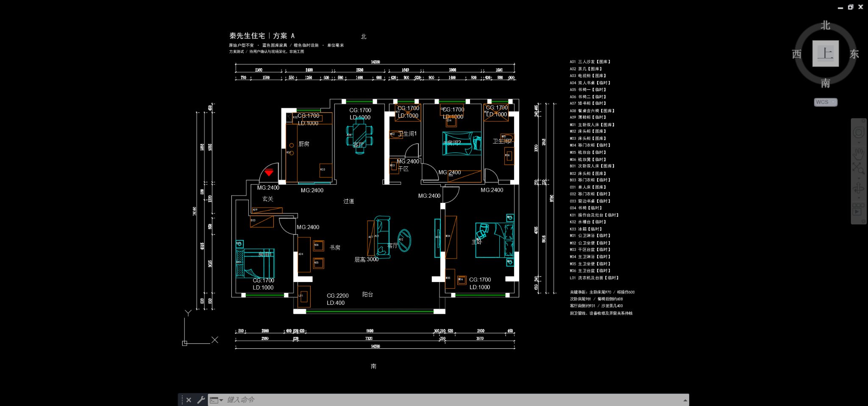
Task: Select the Zoom Extents navigation tool
Action: click(x=859, y=168)
